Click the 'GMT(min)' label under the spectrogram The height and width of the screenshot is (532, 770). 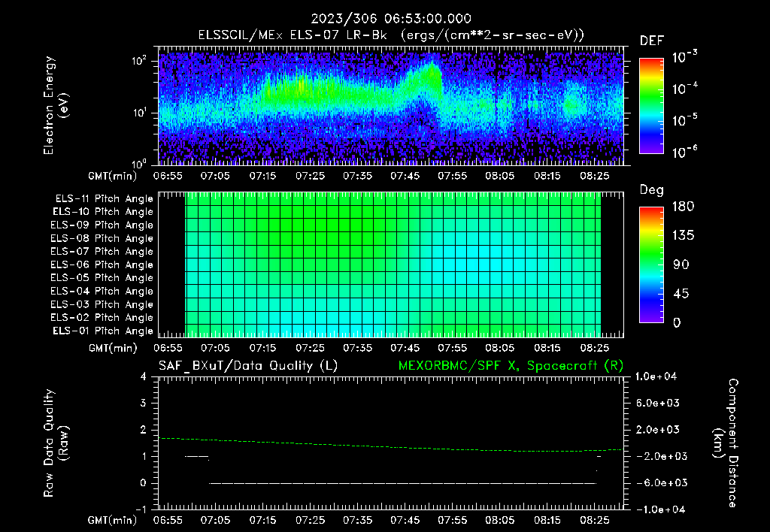click(113, 176)
